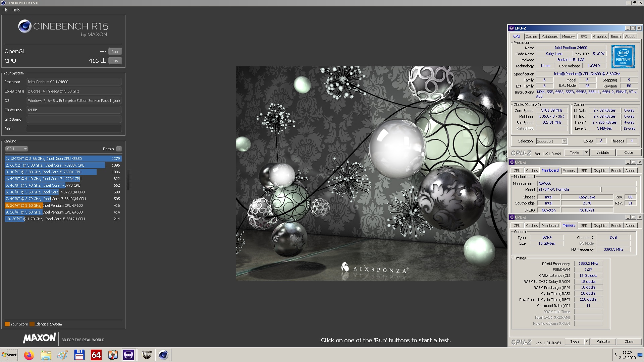Select ranking row Core i7-3840QM CPU
Image resolution: width=644 pixels, height=362 pixels.
(x=63, y=199)
